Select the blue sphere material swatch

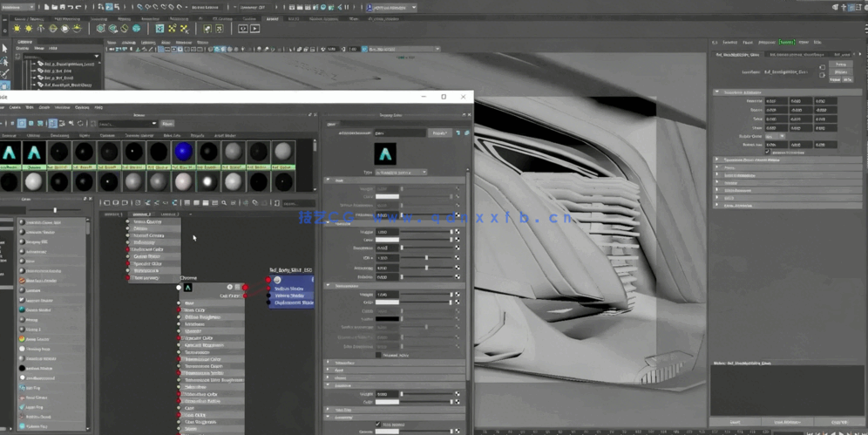[x=182, y=153]
